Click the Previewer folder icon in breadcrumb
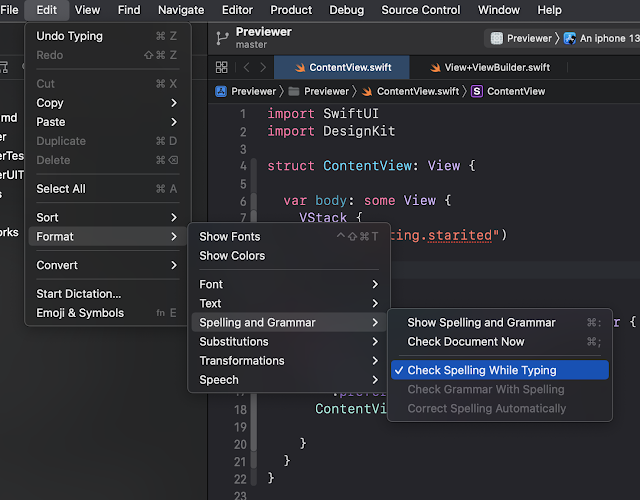Screen dimensions: 640x500 [x=293, y=91]
